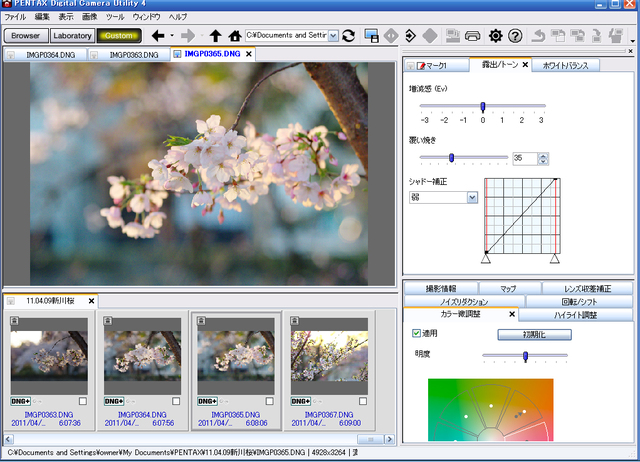This screenshot has height=462, width=640.
Task: Click the protect icon on IMGP0367.DNG thumbnail
Action: coord(295,321)
